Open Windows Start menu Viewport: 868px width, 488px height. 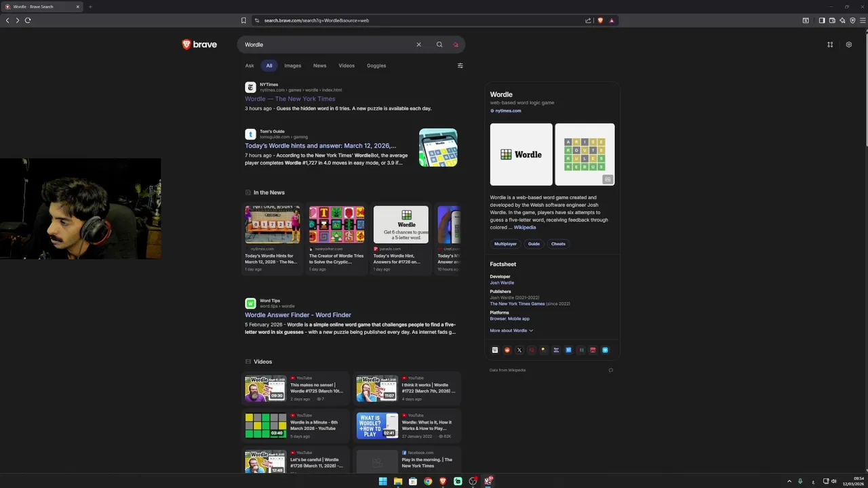(x=383, y=481)
